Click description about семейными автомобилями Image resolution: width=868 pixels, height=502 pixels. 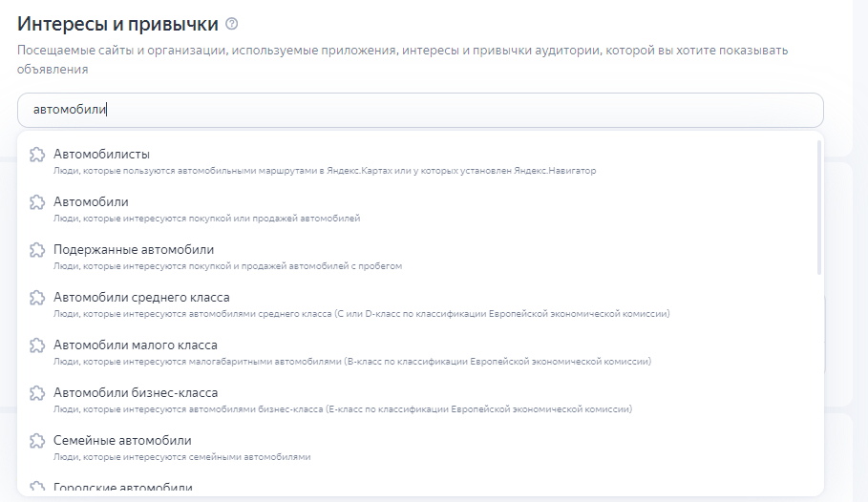click(x=181, y=456)
